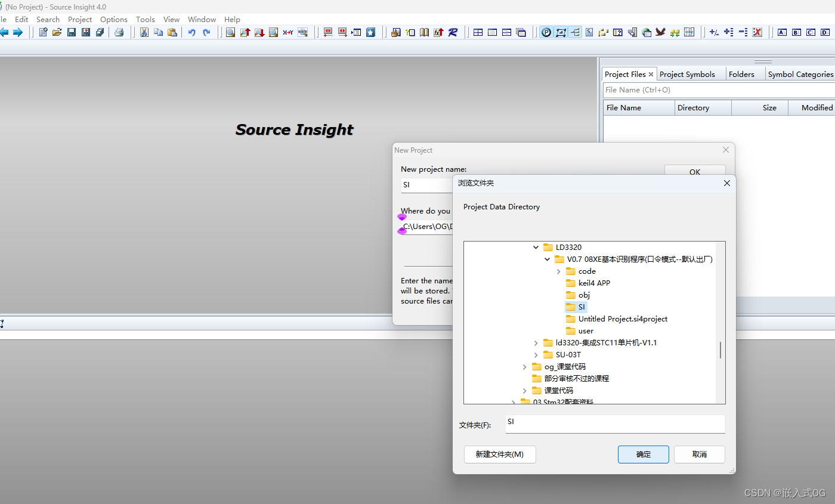Click the Undo icon
Screen dimensions: 835x504
191,32
